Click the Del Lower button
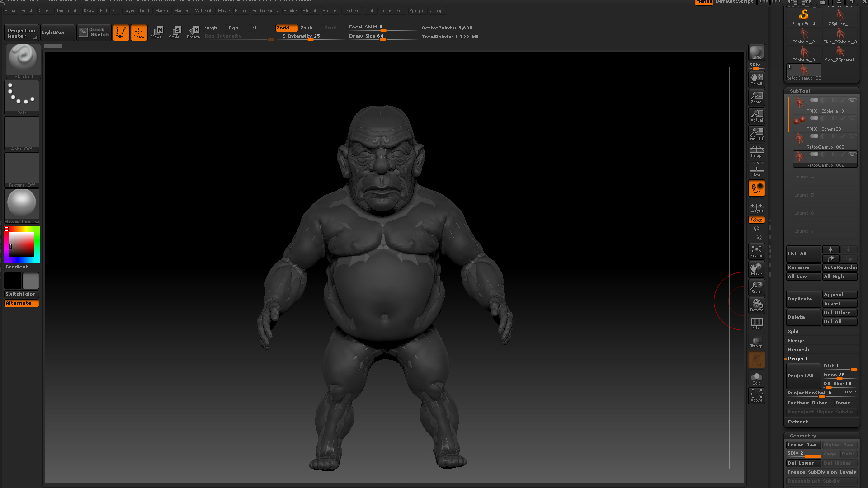The height and width of the screenshot is (488, 868). [803, 463]
